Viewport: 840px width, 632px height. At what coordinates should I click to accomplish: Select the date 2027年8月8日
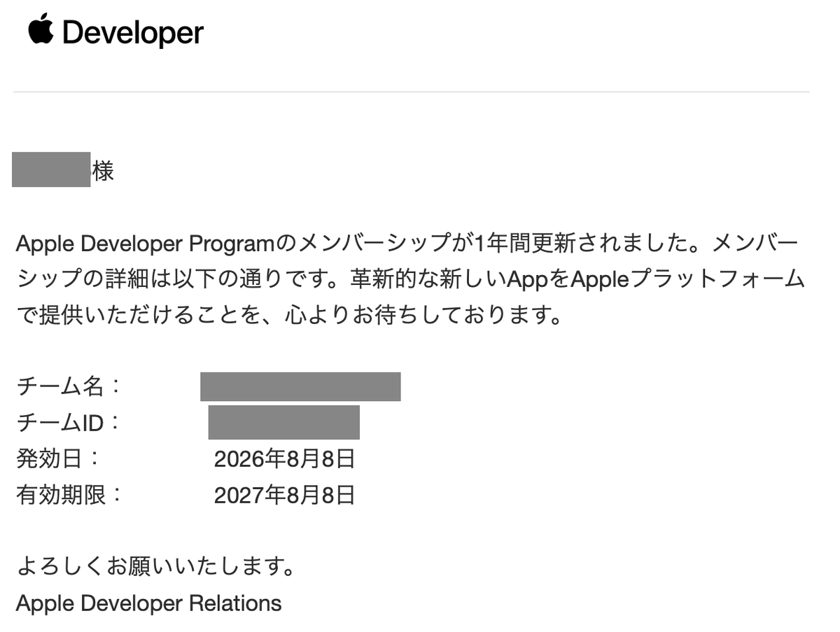click(285, 496)
